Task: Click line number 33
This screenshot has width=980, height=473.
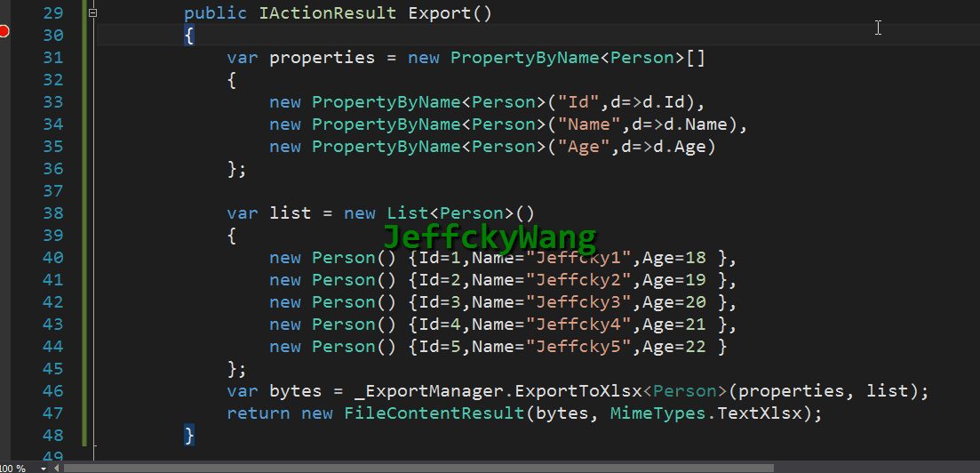Action: click(53, 102)
